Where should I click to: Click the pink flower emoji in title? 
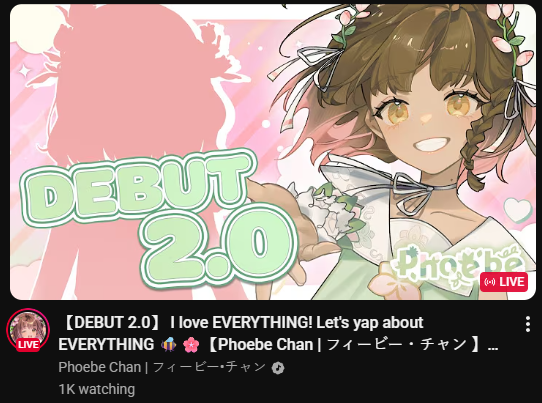[191, 345]
